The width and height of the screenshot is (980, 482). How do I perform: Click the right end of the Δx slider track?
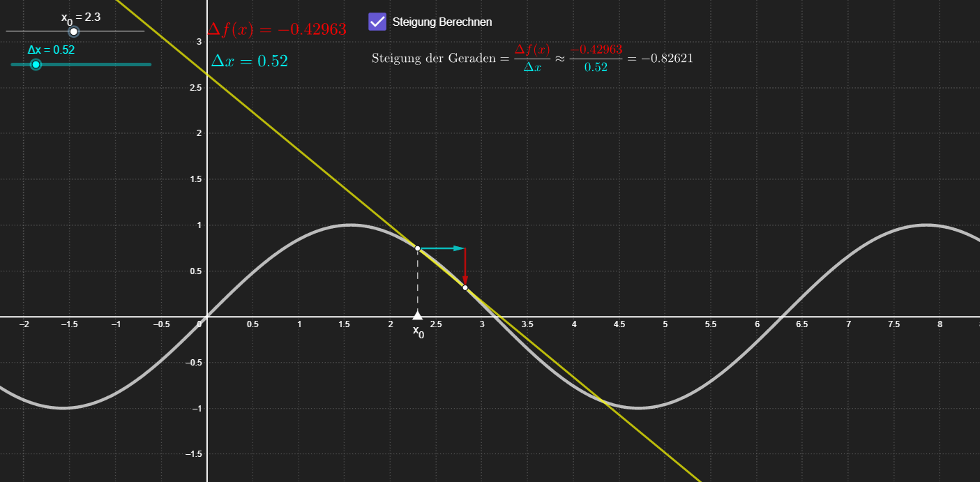[x=149, y=64]
